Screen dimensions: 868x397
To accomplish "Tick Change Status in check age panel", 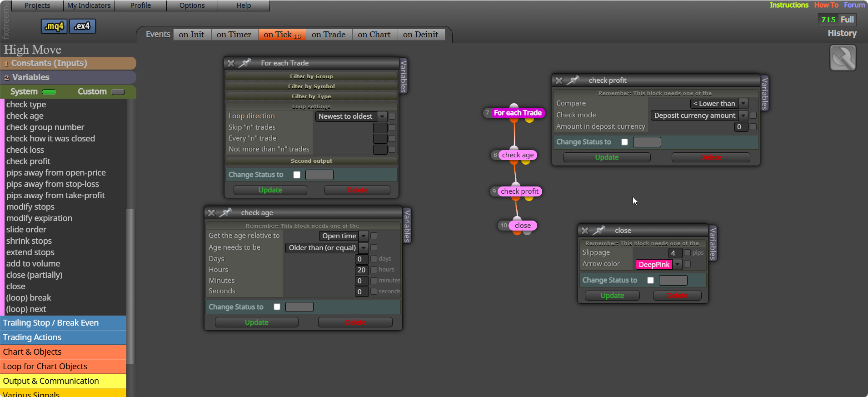I will click(x=277, y=307).
